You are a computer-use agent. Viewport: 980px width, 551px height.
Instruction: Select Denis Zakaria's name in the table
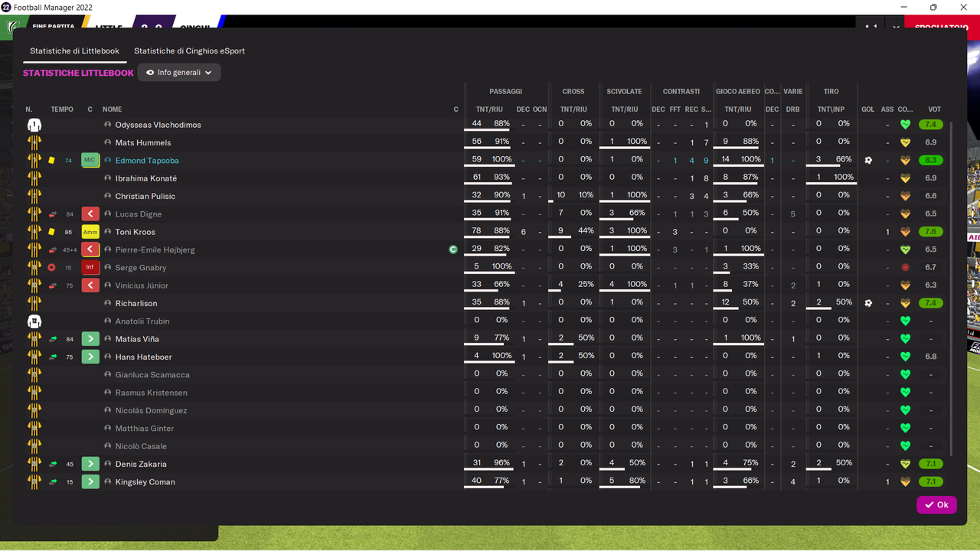(141, 464)
